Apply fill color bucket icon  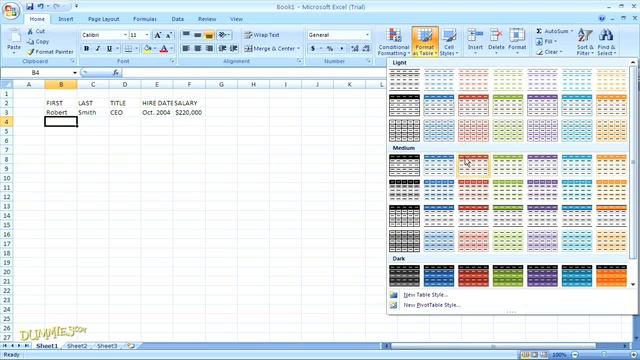(147, 49)
